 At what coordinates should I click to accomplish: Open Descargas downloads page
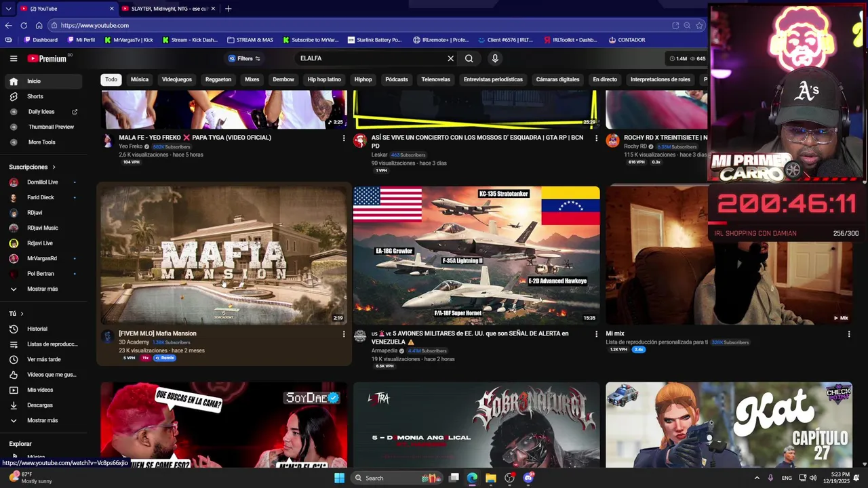click(x=43, y=405)
